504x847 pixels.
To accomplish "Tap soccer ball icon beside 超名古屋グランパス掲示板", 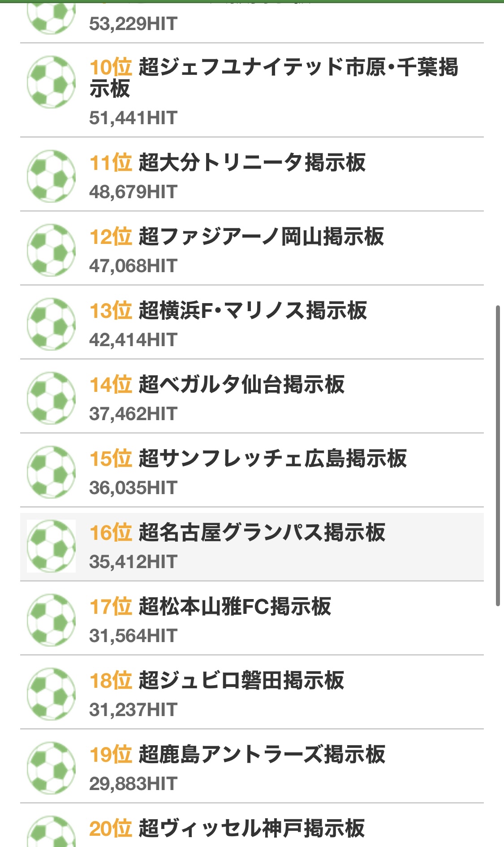I will point(51,546).
